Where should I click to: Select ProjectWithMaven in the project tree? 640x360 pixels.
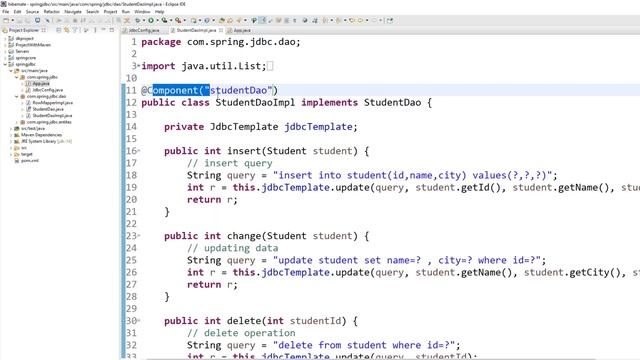[x=33, y=45]
